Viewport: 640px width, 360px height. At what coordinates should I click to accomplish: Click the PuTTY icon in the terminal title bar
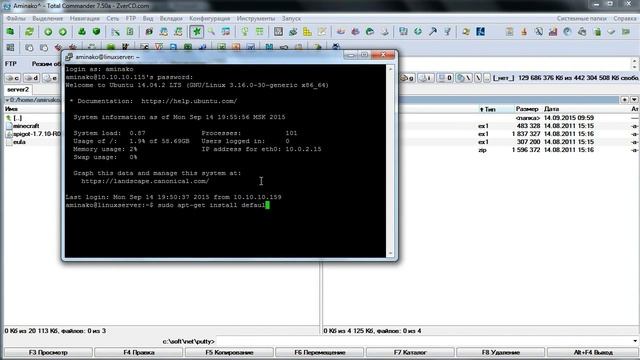[69, 57]
